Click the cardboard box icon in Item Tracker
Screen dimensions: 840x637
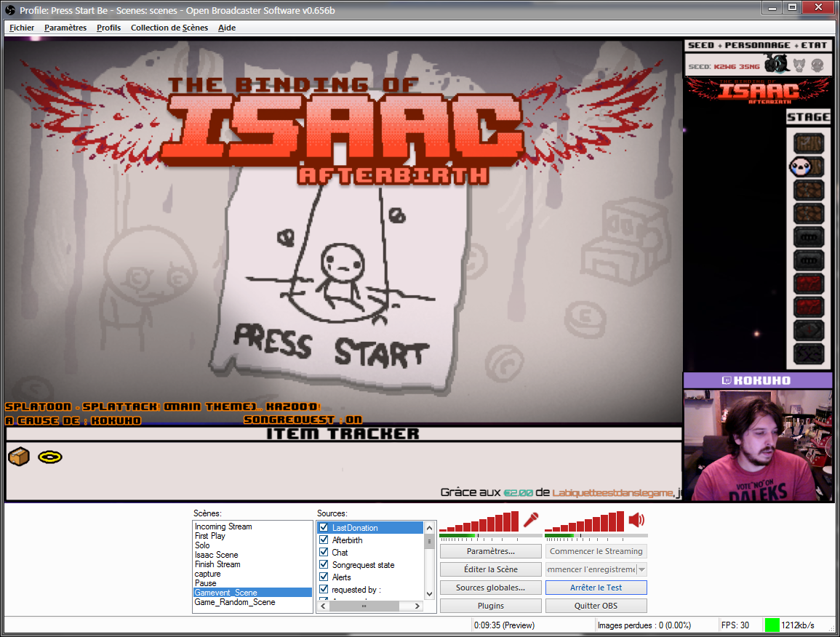19,457
